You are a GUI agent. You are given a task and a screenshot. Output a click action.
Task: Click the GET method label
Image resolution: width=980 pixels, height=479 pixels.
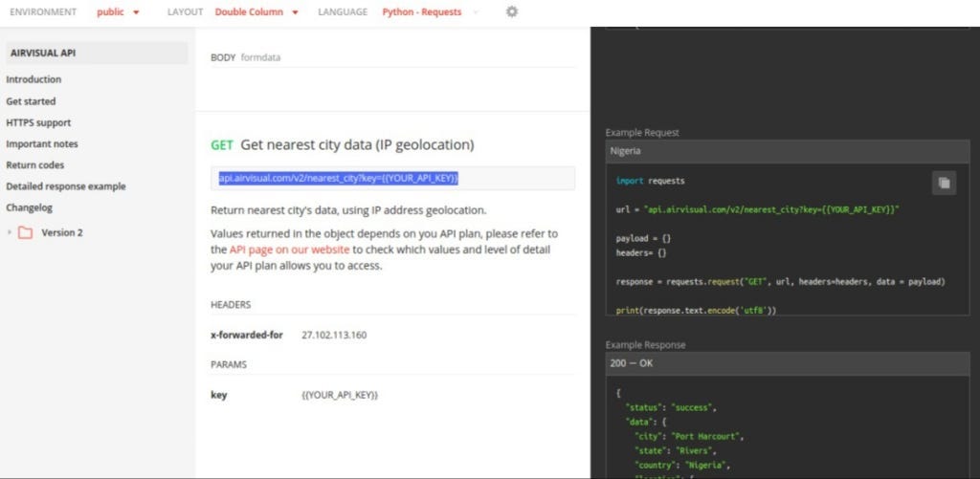coord(222,145)
